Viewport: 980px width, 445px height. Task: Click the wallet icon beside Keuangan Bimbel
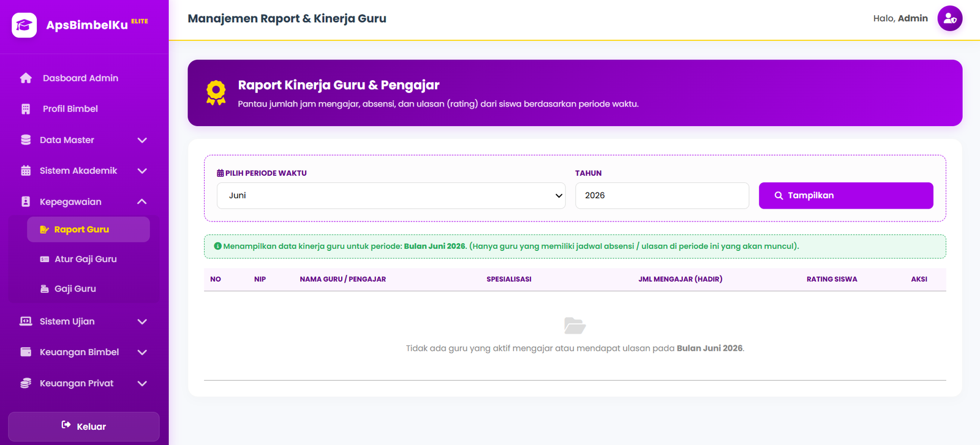coord(26,352)
